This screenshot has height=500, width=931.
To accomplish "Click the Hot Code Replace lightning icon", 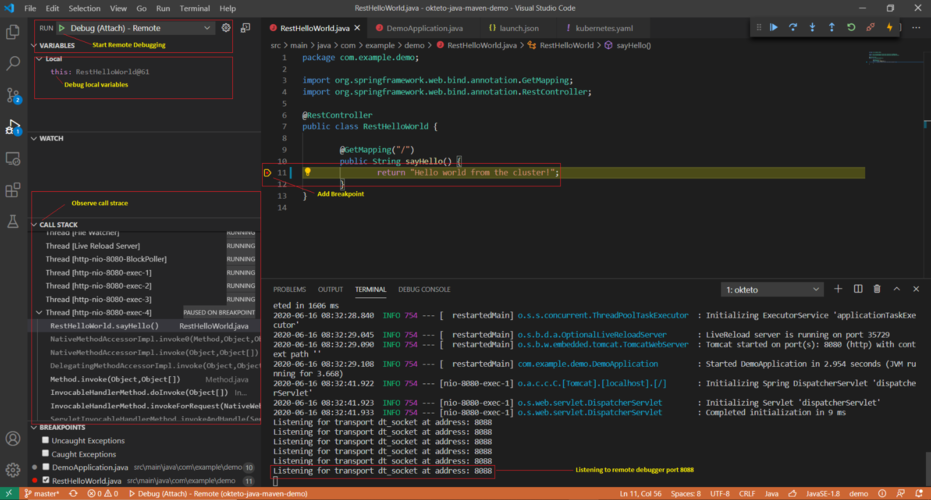I will [x=889, y=27].
